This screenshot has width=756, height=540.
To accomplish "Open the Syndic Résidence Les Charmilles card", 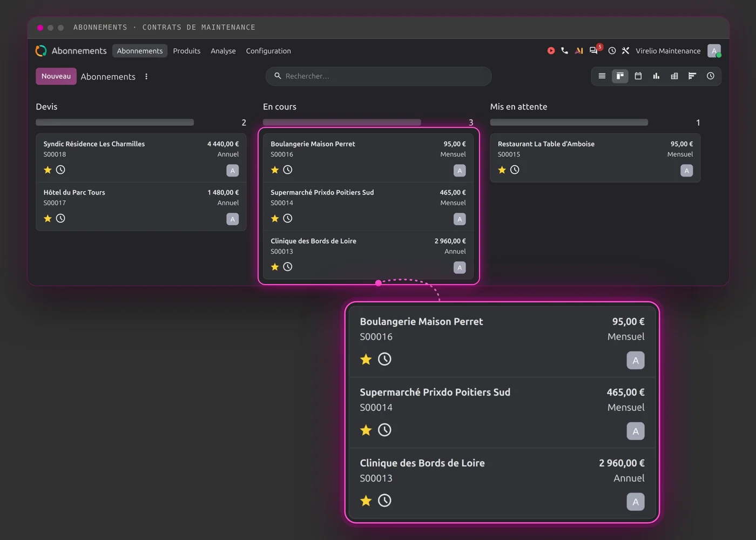I will [141, 158].
